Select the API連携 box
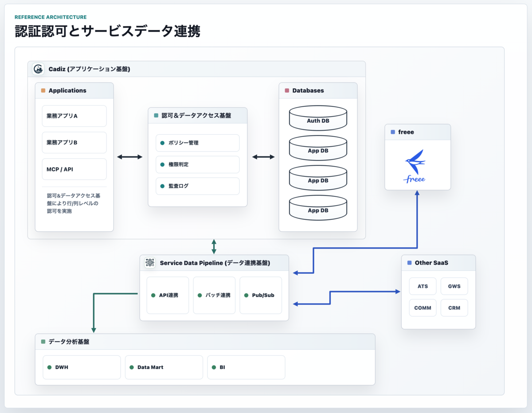532x413 pixels. [168, 295]
